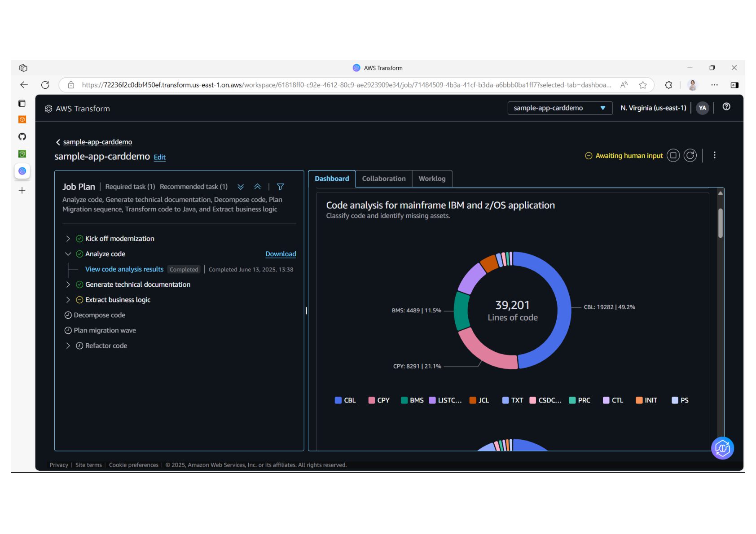The height and width of the screenshot is (534, 756).
Task: Expand the Kick off modernization step
Action: (68, 239)
